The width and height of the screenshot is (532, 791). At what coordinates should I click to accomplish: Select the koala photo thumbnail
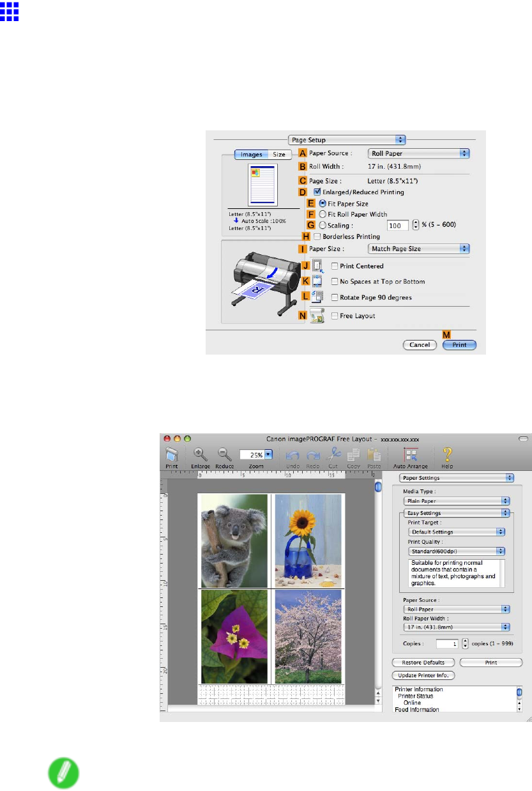pyautogui.click(x=233, y=541)
